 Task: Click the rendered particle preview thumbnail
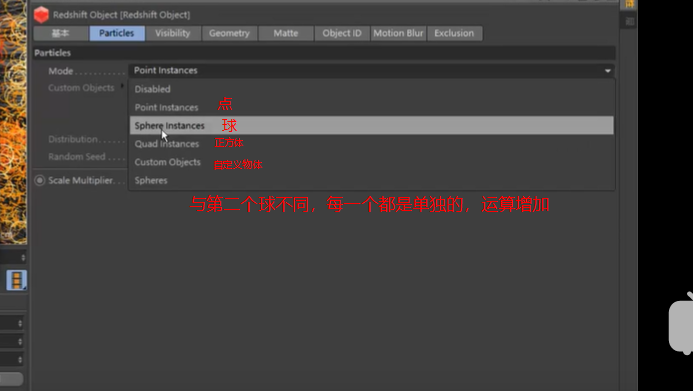tap(13, 122)
